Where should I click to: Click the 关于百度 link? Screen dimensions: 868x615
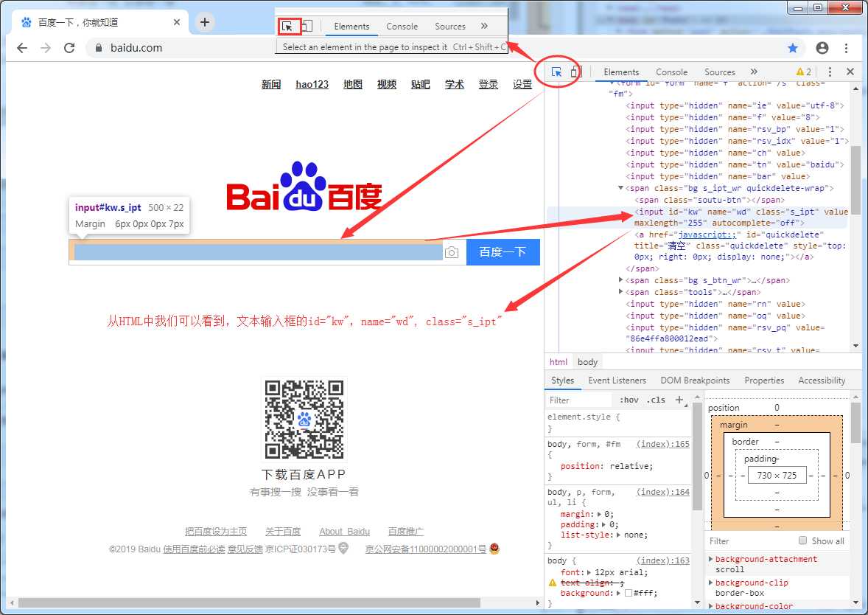tap(283, 532)
